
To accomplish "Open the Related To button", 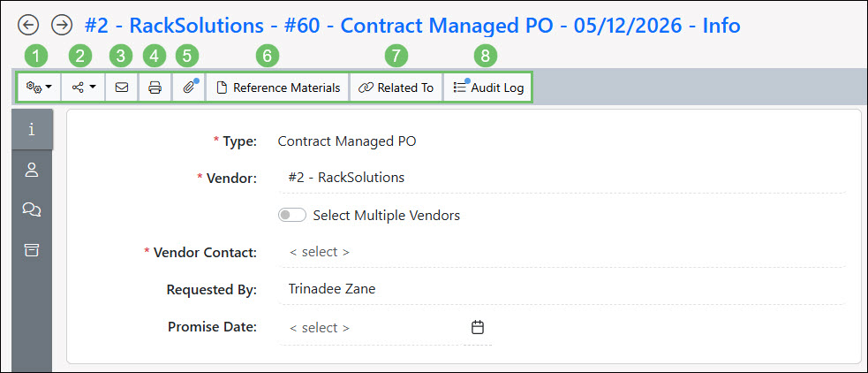I will pos(396,87).
